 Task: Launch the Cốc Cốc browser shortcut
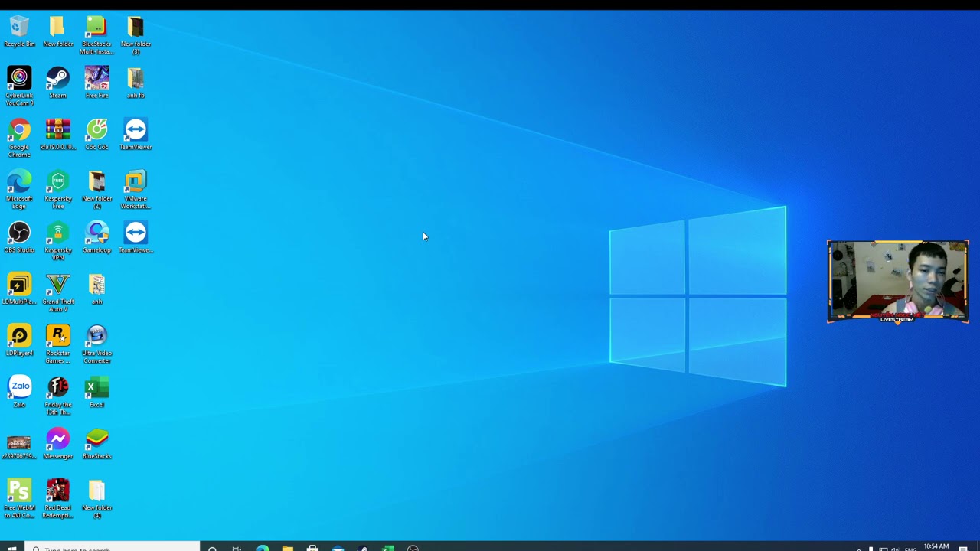tap(96, 134)
